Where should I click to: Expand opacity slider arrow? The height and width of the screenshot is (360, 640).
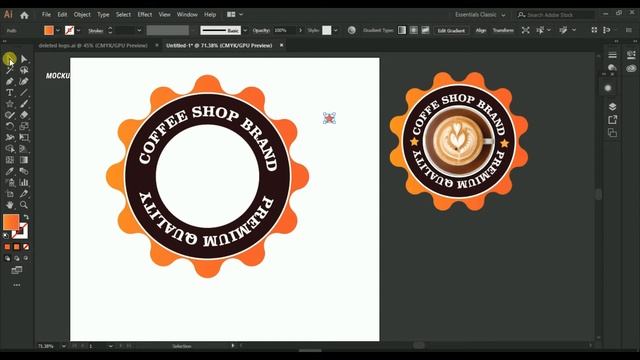tap(300, 30)
